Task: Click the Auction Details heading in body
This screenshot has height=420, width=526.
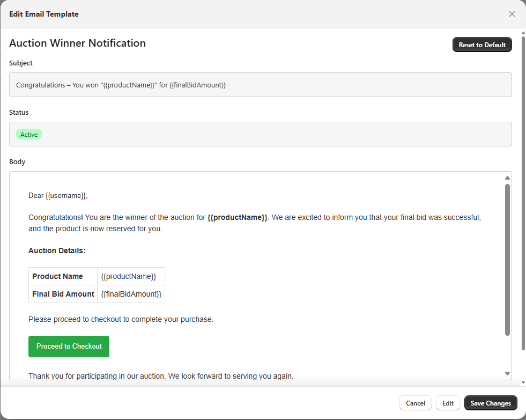Action: click(x=57, y=250)
